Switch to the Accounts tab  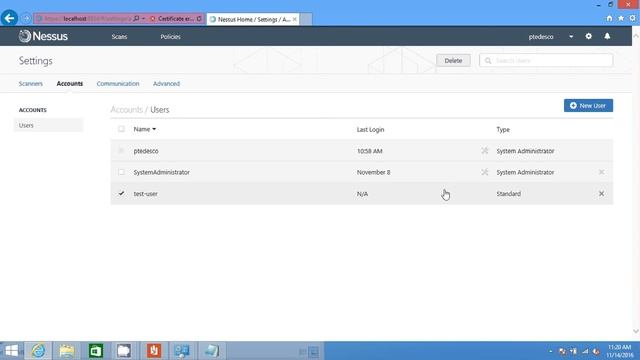click(70, 84)
